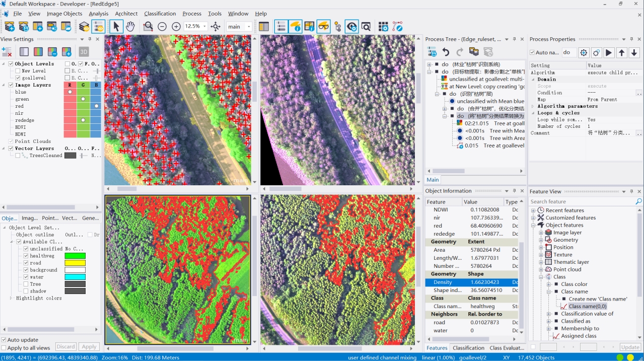
Task: Uncheck the Auto update checkbox
Action: pyautogui.click(x=4, y=340)
